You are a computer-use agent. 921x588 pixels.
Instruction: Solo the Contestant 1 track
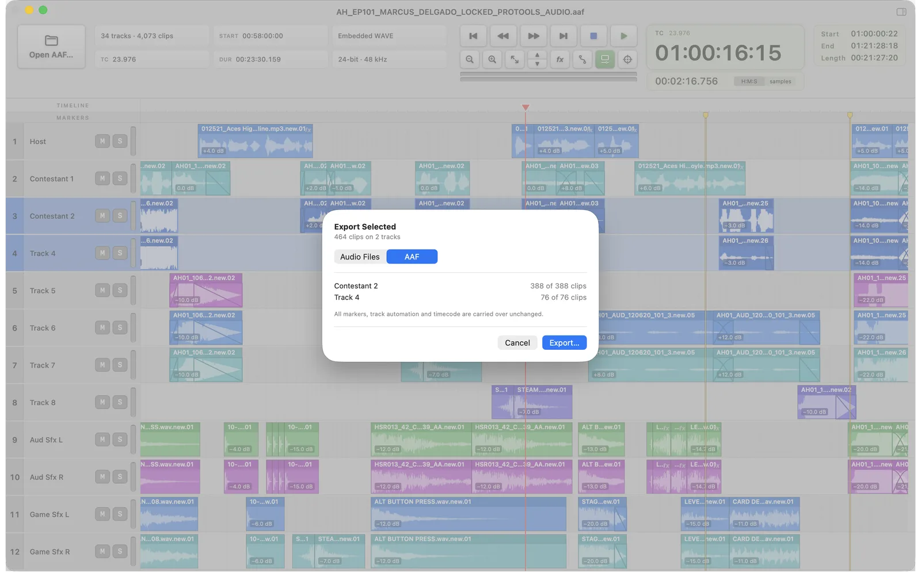point(120,178)
